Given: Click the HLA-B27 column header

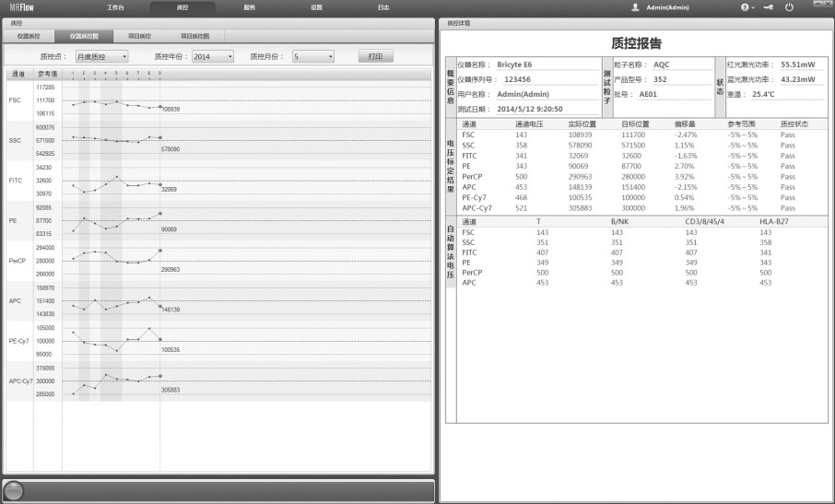Looking at the screenshot, I should pos(774,221).
